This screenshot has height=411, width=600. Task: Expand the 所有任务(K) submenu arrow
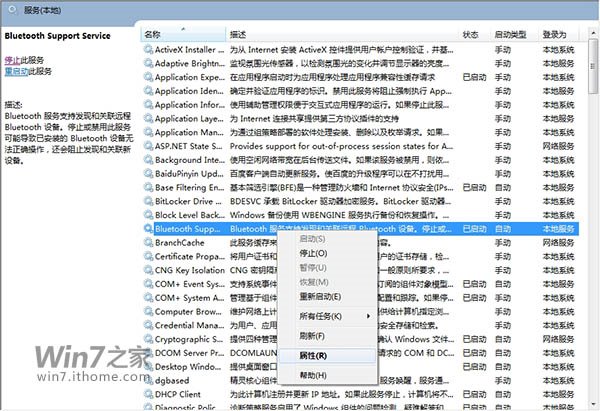(368, 316)
